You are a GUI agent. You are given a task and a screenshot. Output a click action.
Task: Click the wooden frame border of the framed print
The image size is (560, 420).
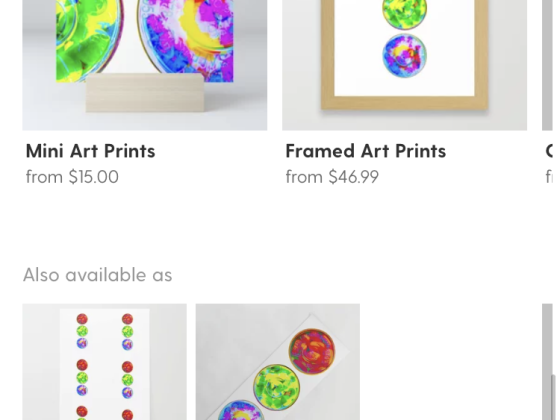coord(404,102)
